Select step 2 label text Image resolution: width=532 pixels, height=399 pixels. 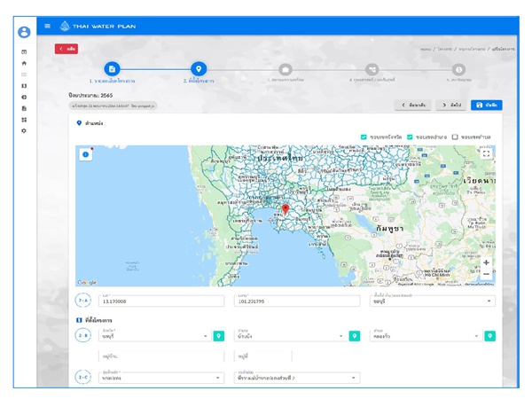pyautogui.click(x=199, y=81)
